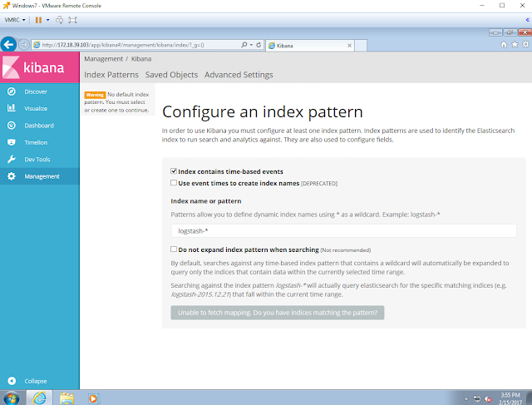Expand the address bar search dropdown arrow
The width and height of the screenshot is (532, 405).
point(251,45)
